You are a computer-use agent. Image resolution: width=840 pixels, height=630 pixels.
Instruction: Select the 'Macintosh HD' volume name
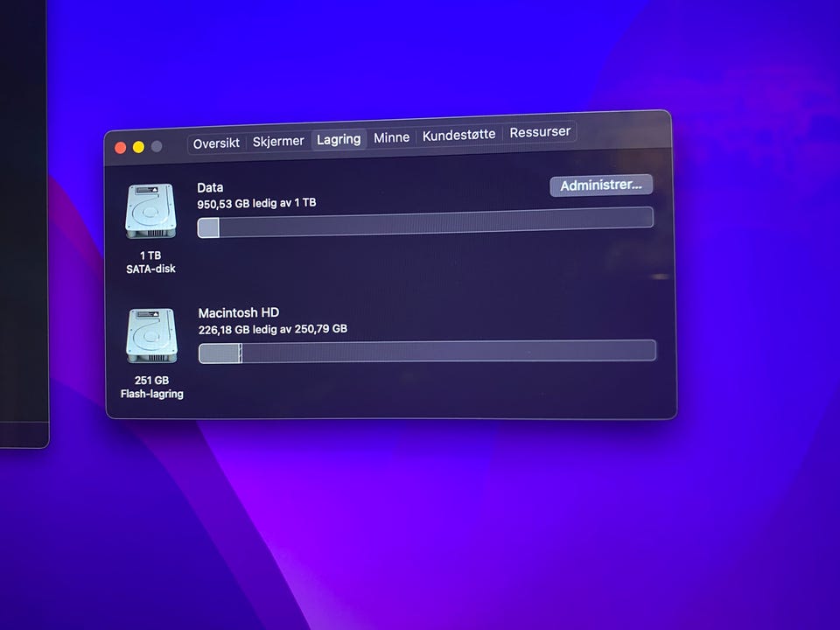tap(239, 312)
